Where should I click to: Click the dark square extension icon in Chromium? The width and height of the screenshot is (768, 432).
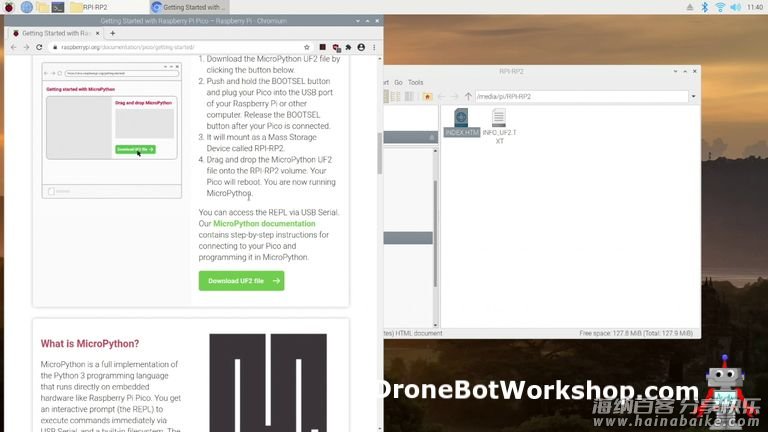(322, 47)
